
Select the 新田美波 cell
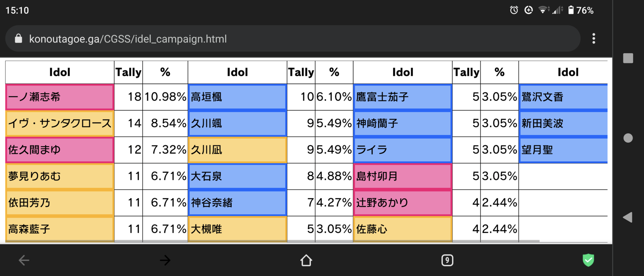563,123
